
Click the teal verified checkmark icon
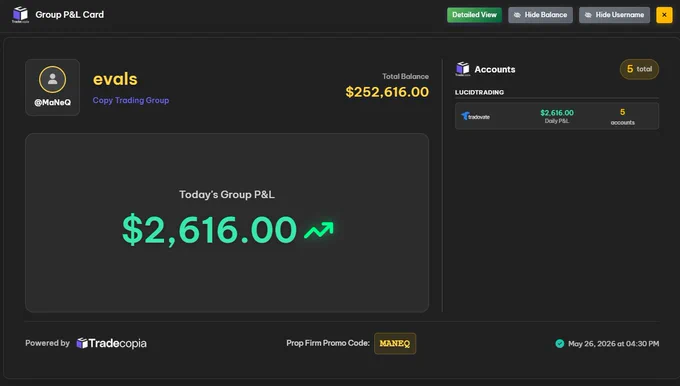tap(560, 343)
